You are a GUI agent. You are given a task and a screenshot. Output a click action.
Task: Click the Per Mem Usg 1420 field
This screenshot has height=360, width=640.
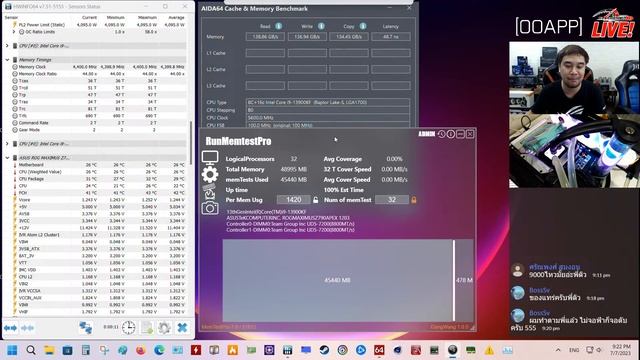coord(293,200)
